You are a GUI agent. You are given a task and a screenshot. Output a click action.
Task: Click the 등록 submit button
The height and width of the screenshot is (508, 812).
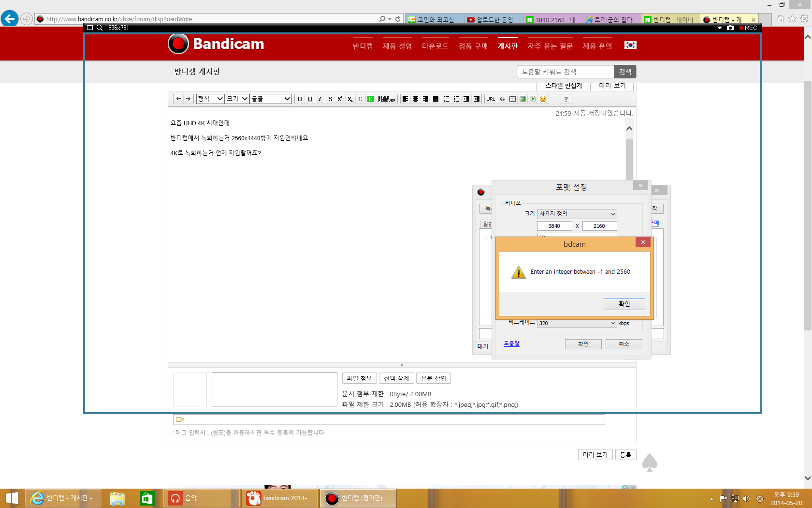[625, 455]
